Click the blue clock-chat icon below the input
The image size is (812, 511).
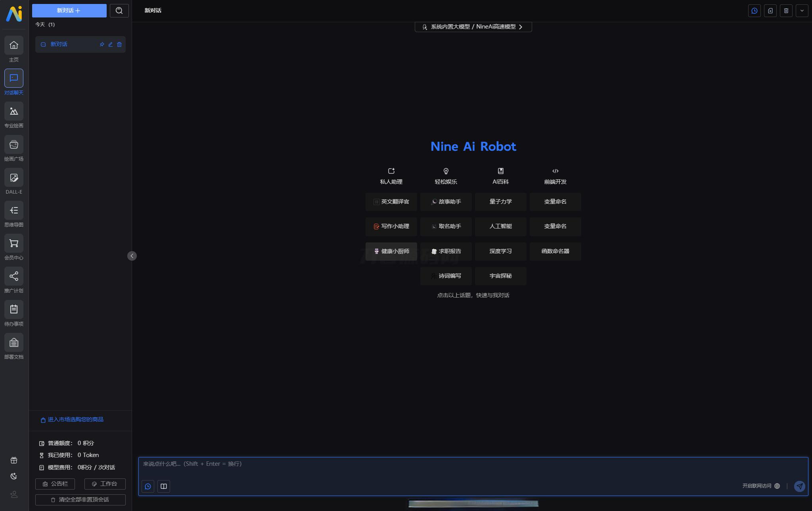(148, 486)
